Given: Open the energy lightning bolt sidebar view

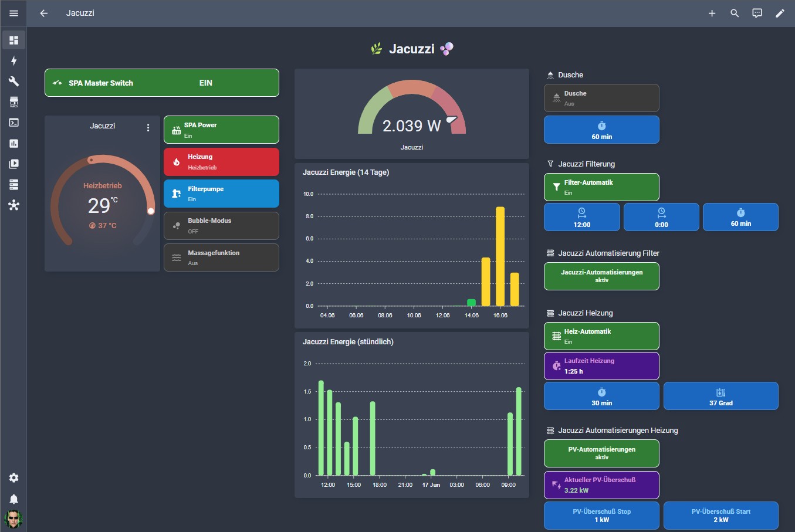Looking at the screenshot, I should (13, 60).
